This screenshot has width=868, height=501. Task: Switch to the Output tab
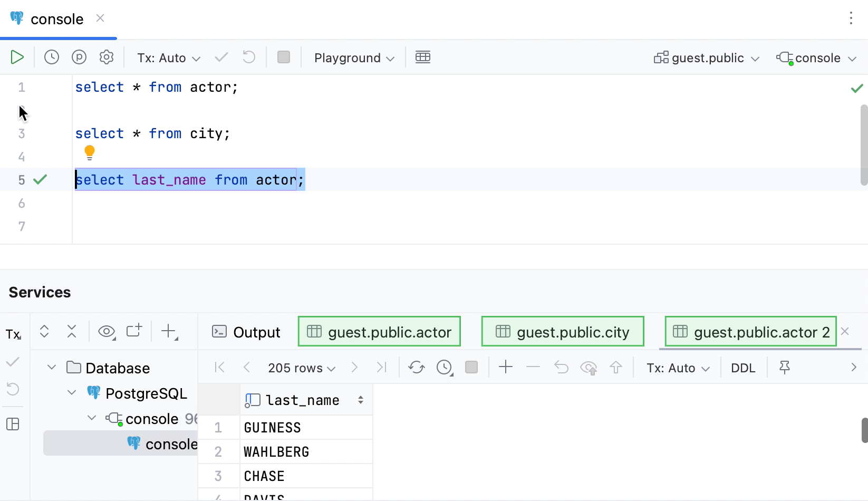click(245, 332)
